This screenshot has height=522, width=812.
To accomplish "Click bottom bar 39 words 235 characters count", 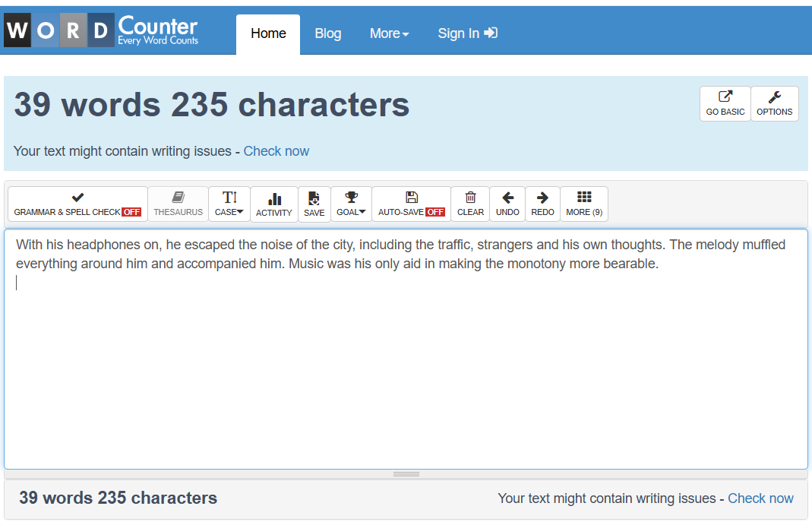I will click(x=118, y=498).
